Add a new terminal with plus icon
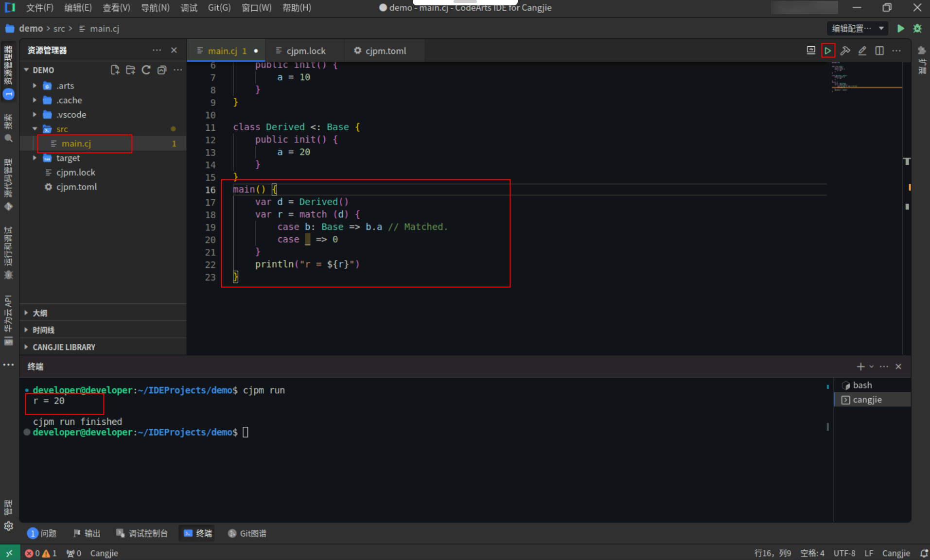This screenshot has width=930, height=560. (x=860, y=367)
